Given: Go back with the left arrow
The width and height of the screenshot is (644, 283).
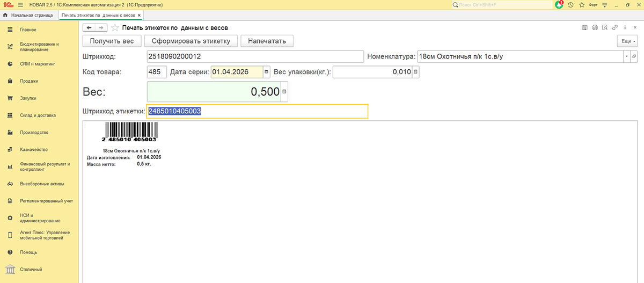Looking at the screenshot, I should pos(89,27).
